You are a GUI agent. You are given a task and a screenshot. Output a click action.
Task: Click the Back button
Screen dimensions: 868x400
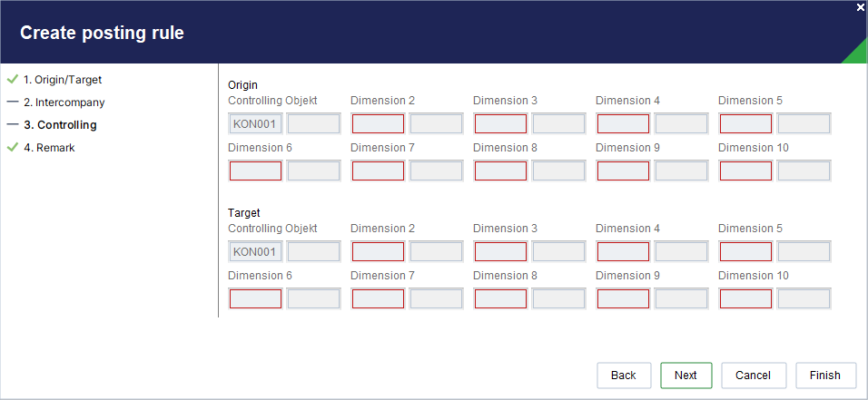624,376
